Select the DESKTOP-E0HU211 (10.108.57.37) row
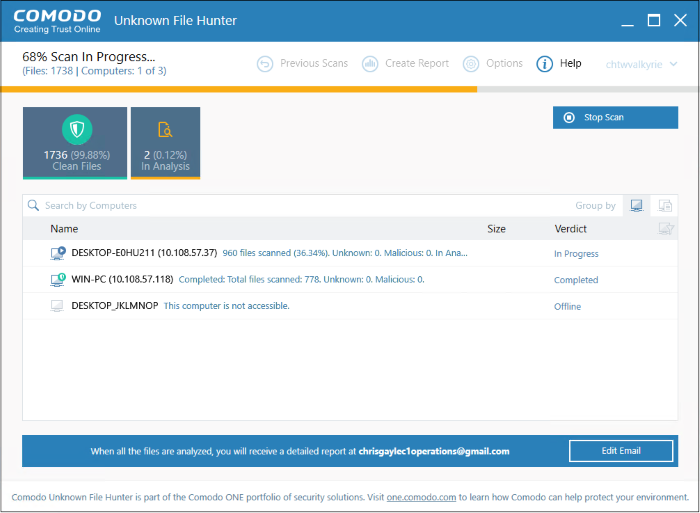Image resolution: width=700 pixels, height=513 pixels. pyautogui.click(x=350, y=253)
